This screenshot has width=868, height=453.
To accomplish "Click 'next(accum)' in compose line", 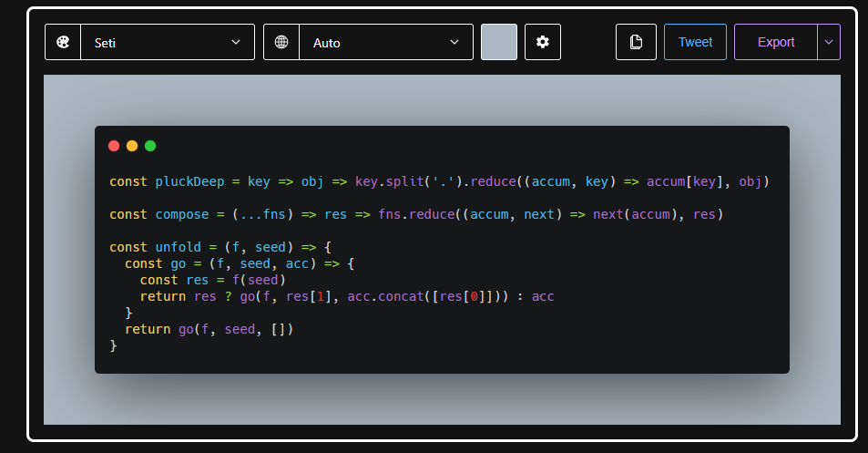I will click(635, 214).
